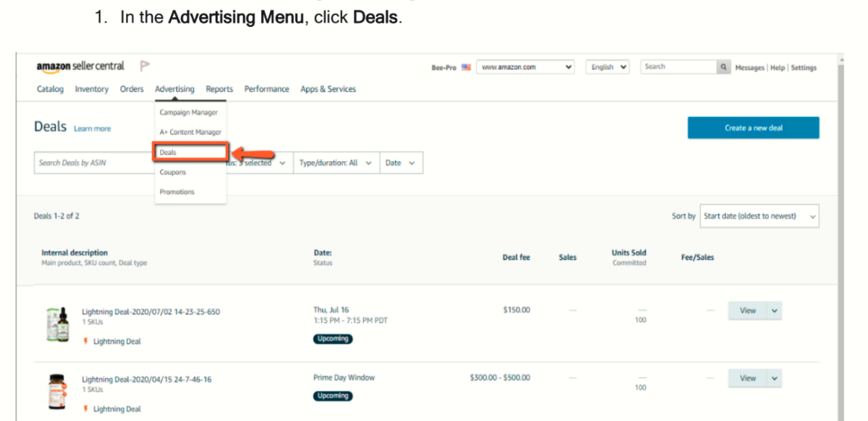Click the Search Deals by ASIN field
Screen dimensions: 868x421
click(94, 163)
